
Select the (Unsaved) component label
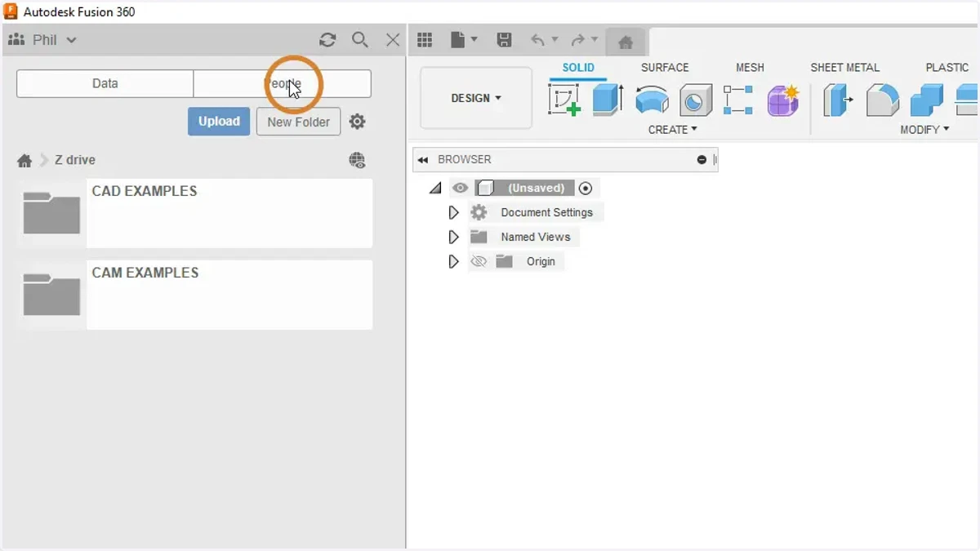click(x=536, y=189)
